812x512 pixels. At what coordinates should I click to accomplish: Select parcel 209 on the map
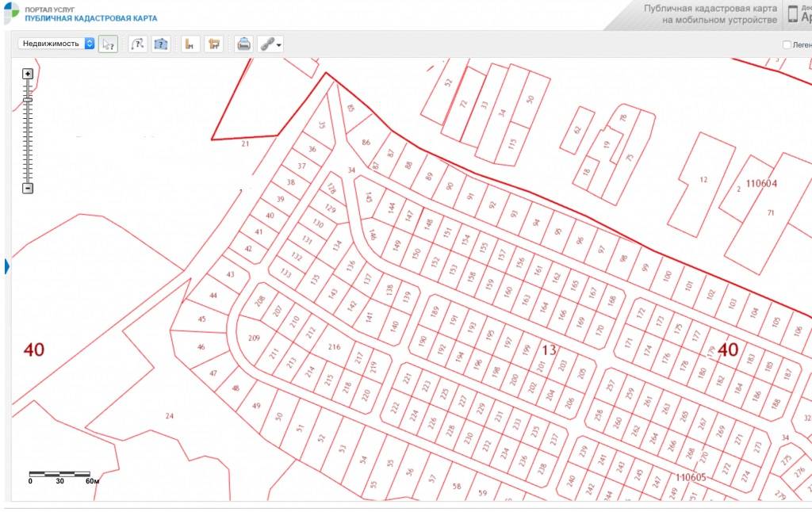pos(254,338)
